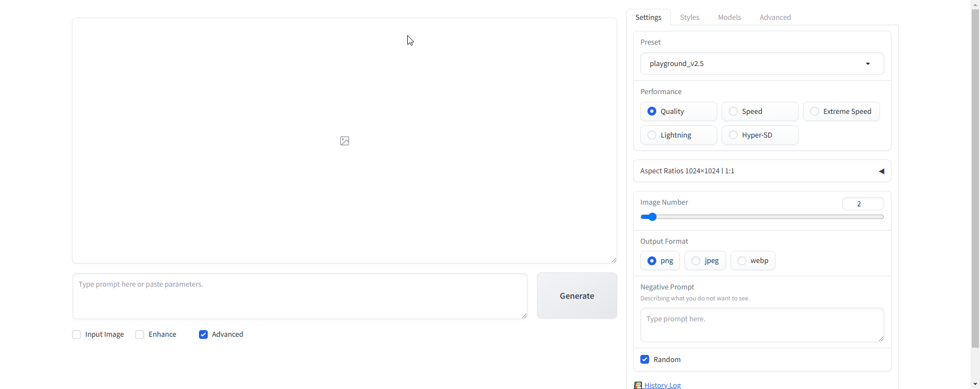Select Lightning performance option
The image size is (980, 389).
678,135
